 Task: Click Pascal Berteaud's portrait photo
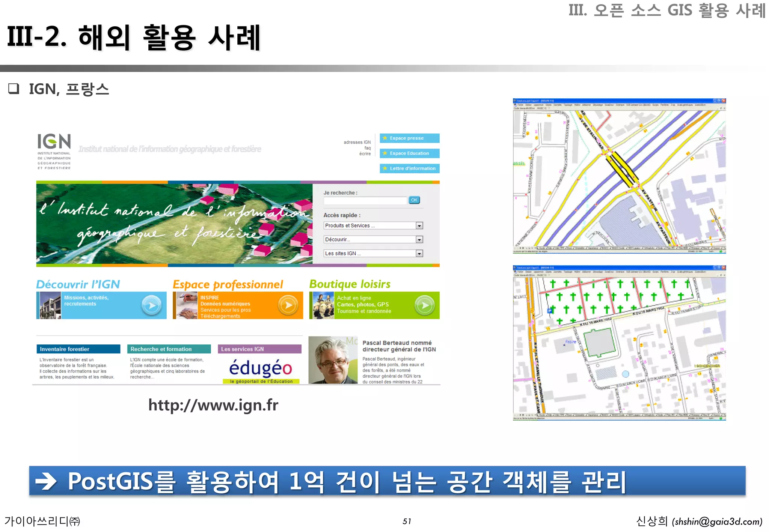tap(333, 360)
